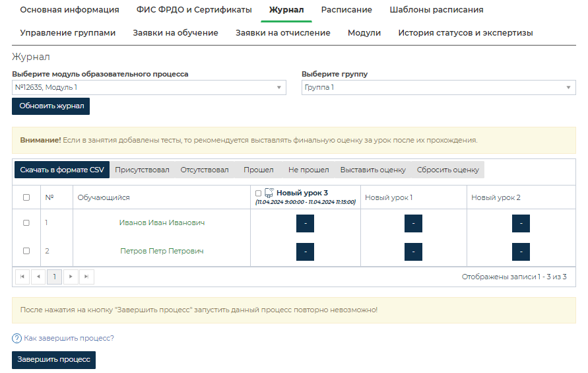This screenshot has width=588, height=373.
Task: Download journal via Скачать в формате CSV
Action: tap(62, 170)
